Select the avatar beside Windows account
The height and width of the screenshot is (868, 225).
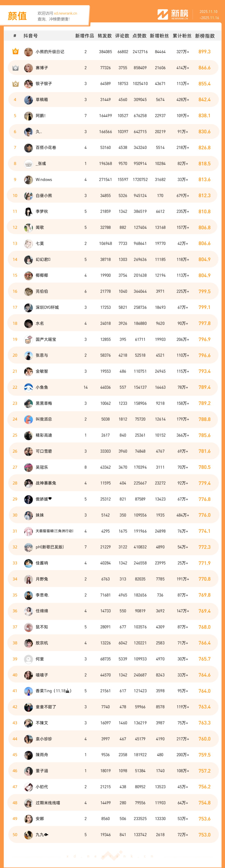coord(28,180)
